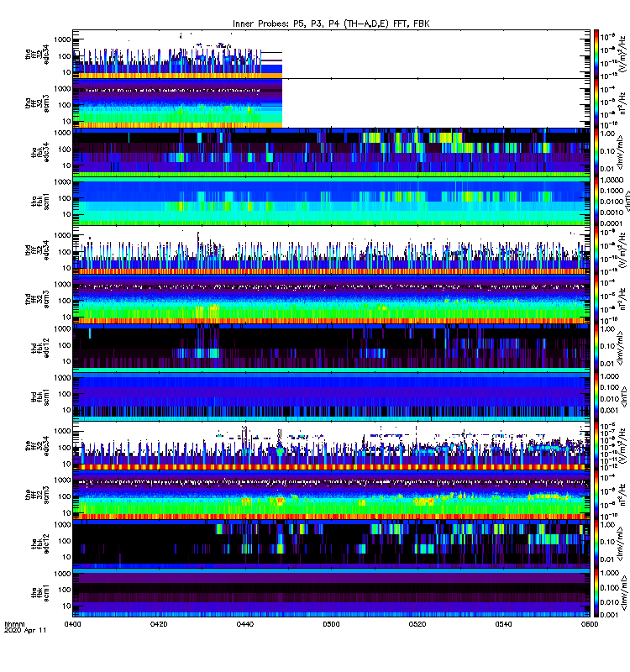Click the color bar beside the thd fff edc34 panel
Image resolution: width=630 pixels, height=672 pixels.
point(596,250)
